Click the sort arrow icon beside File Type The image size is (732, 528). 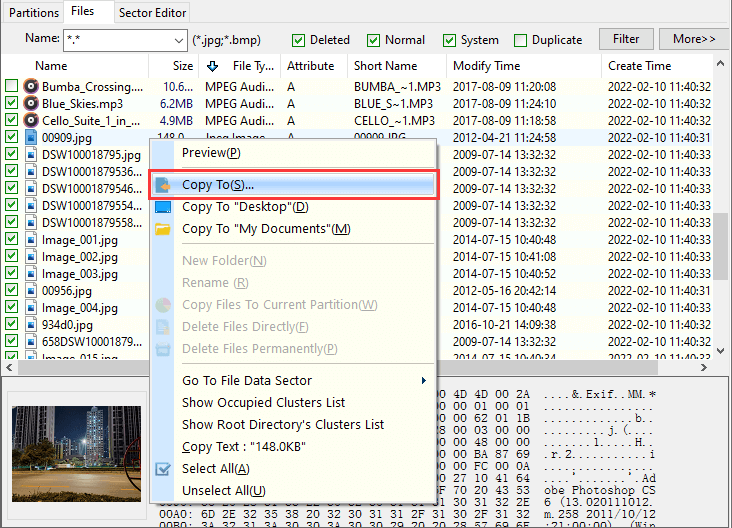click(212, 66)
